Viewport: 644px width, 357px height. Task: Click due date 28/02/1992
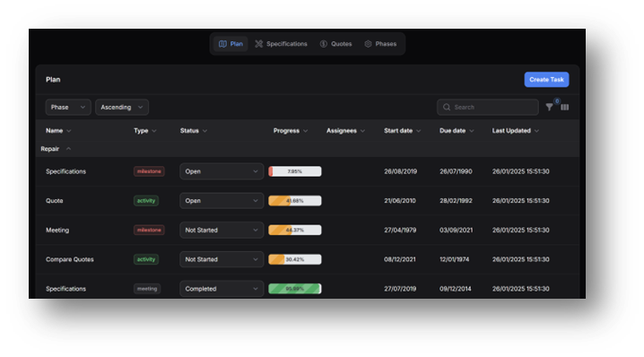(456, 201)
